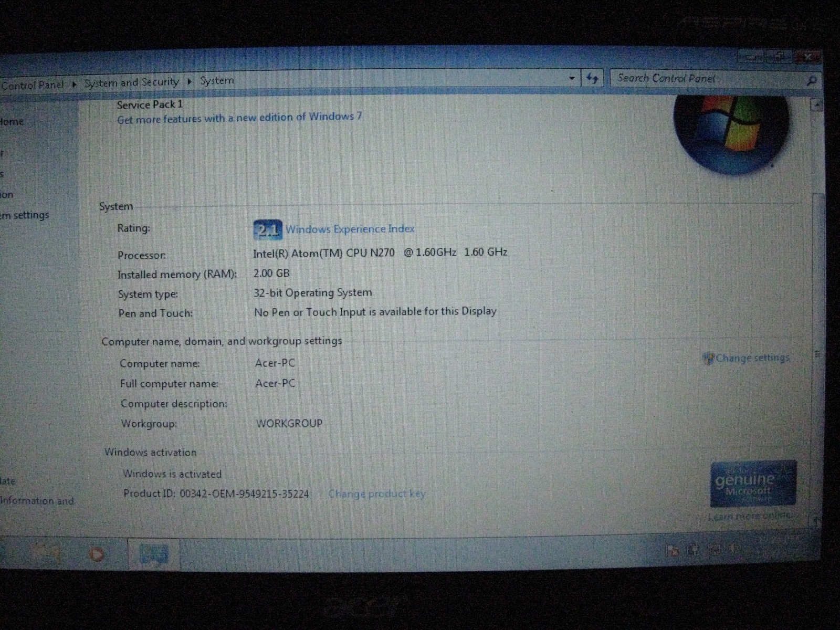Select the 2.00 GB installed memory value

pyautogui.click(x=271, y=274)
